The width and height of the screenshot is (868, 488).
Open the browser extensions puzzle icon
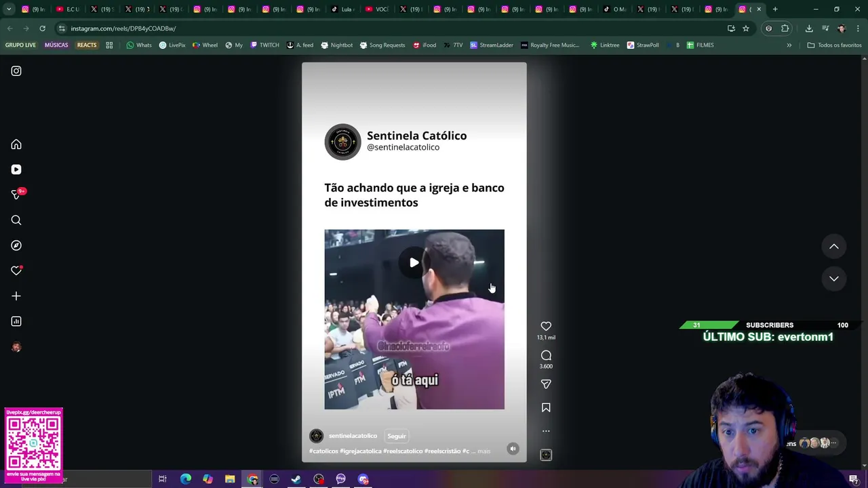point(785,28)
